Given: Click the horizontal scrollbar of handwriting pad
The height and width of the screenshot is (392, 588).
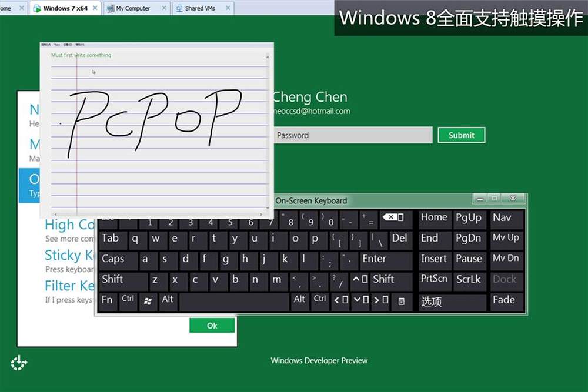Looking at the screenshot, I should 158,215.
